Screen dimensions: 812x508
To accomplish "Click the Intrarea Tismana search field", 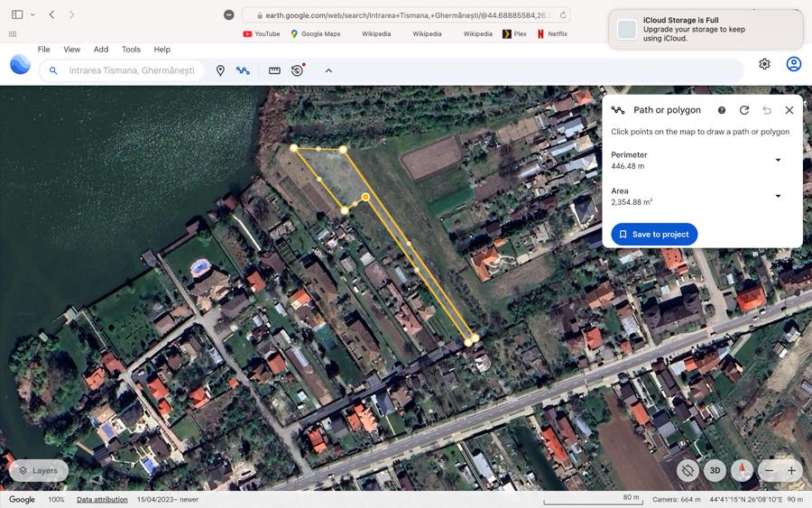I will point(132,70).
